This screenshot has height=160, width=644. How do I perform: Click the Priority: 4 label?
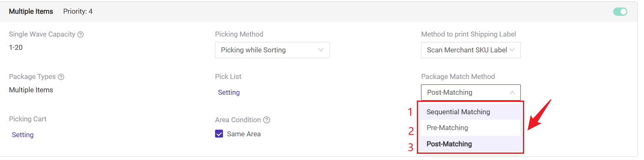(x=78, y=12)
